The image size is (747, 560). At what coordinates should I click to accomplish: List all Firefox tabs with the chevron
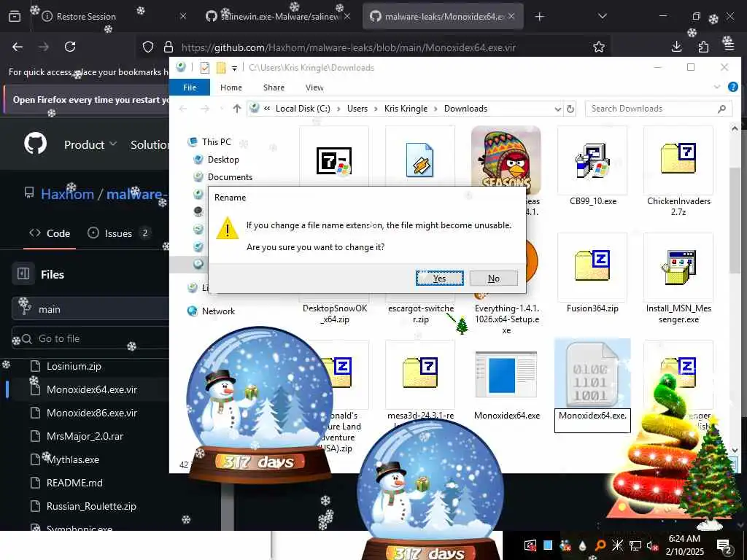(x=602, y=17)
